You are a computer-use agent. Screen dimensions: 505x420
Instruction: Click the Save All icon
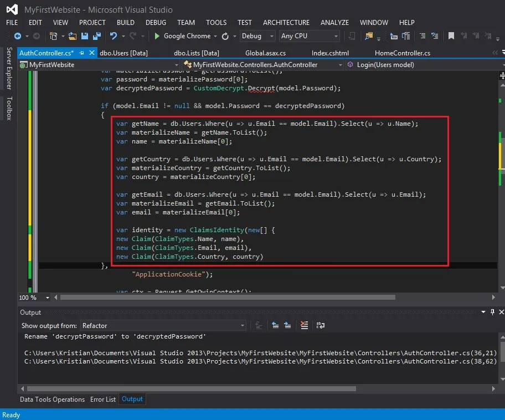point(97,36)
